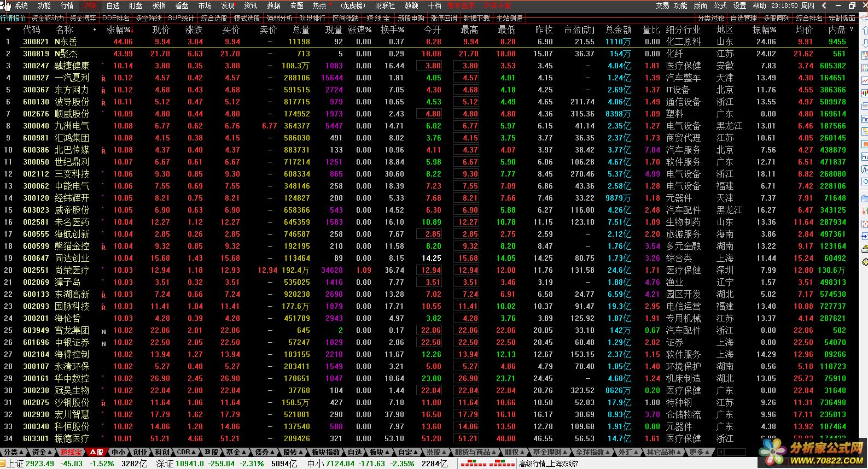Click the 高级行情_上海双线7 status text
The width and height of the screenshot is (868, 469).
point(549,464)
